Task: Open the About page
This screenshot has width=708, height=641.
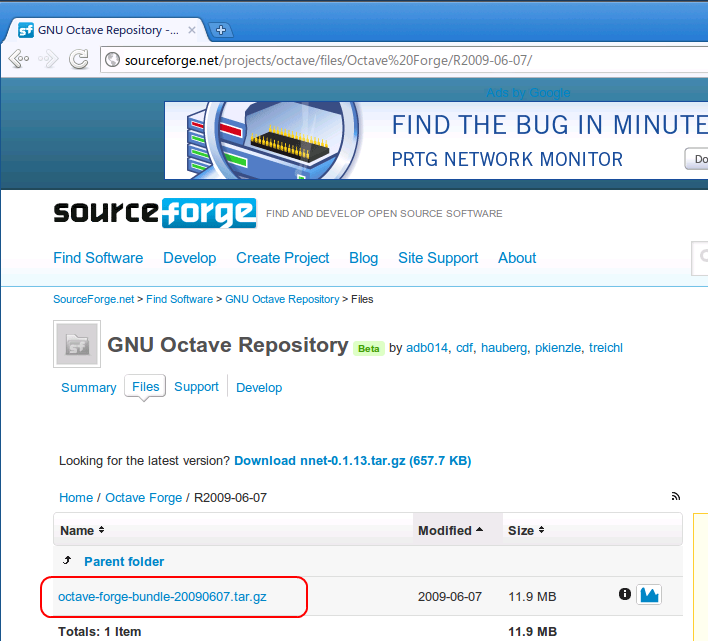Action: pyautogui.click(x=517, y=258)
